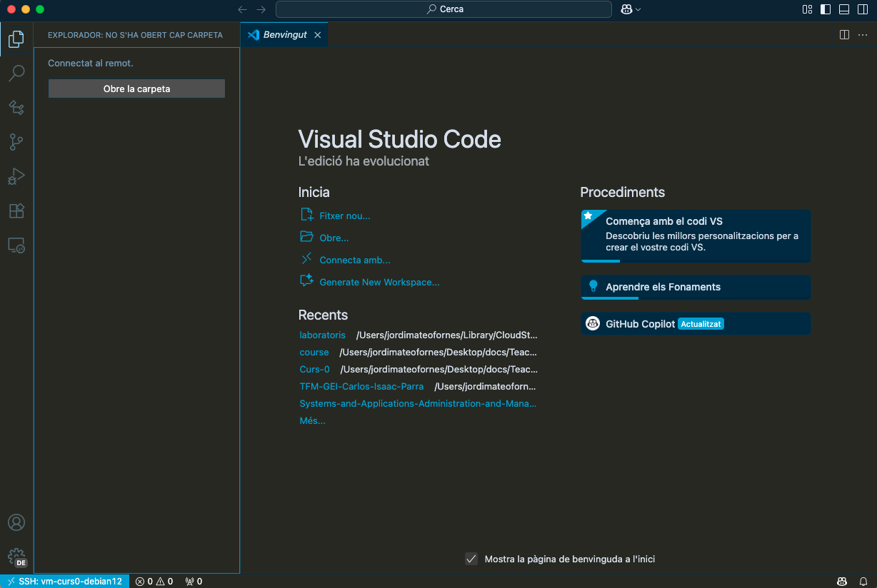
Task: Open the notifications bell
Action: tap(863, 582)
